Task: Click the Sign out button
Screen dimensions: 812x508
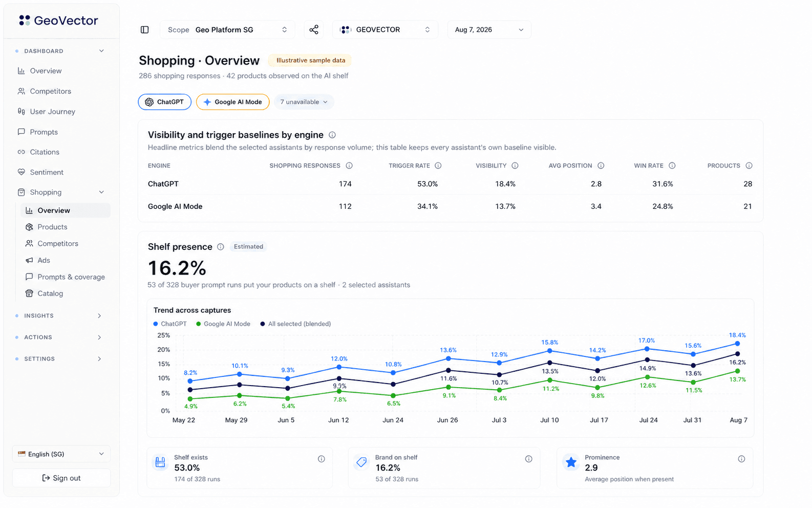Action: point(61,478)
